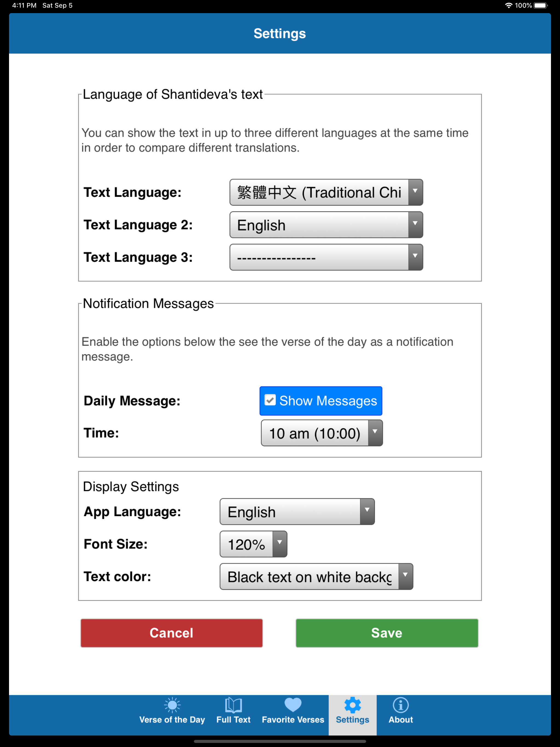The width and height of the screenshot is (560, 747).
Task: Check the Wi-Fi status icon
Action: coord(508,5)
